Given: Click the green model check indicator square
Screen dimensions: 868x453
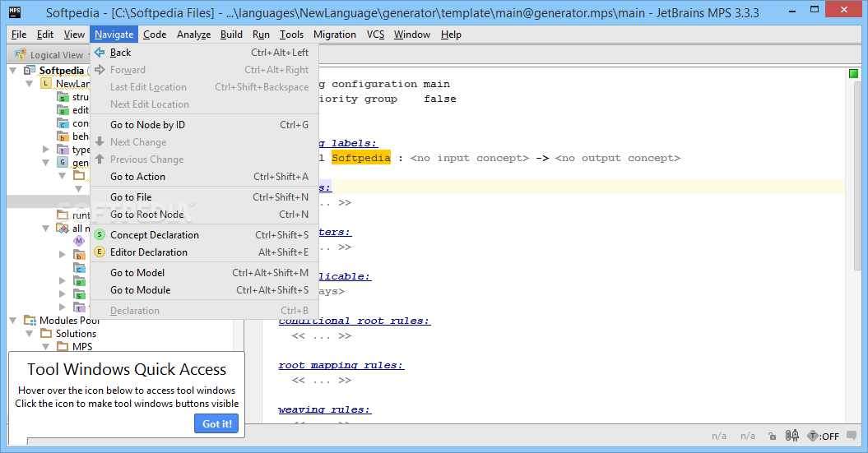Looking at the screenshot, I should pyautogui.click(x=854, y=73).
